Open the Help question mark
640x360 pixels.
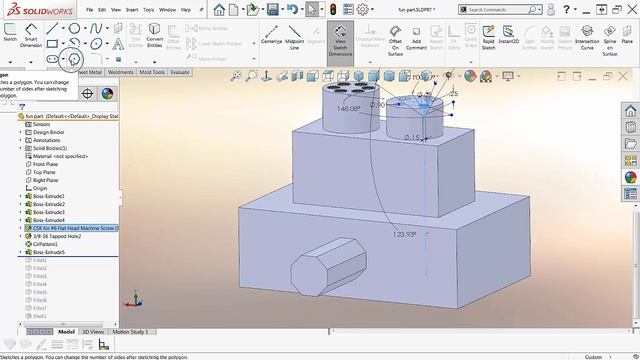[566, 9]
